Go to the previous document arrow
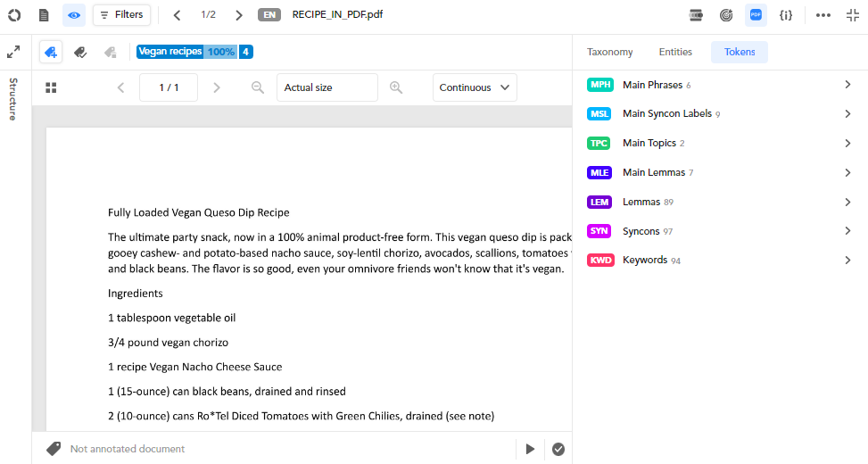This screenshot has width=868, height=464. point(177,15)
